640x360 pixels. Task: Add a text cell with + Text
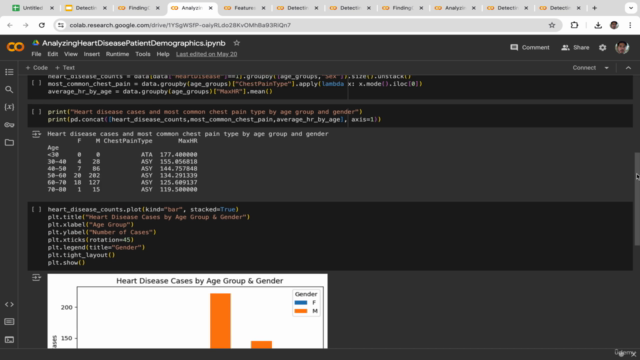[65, 68]
